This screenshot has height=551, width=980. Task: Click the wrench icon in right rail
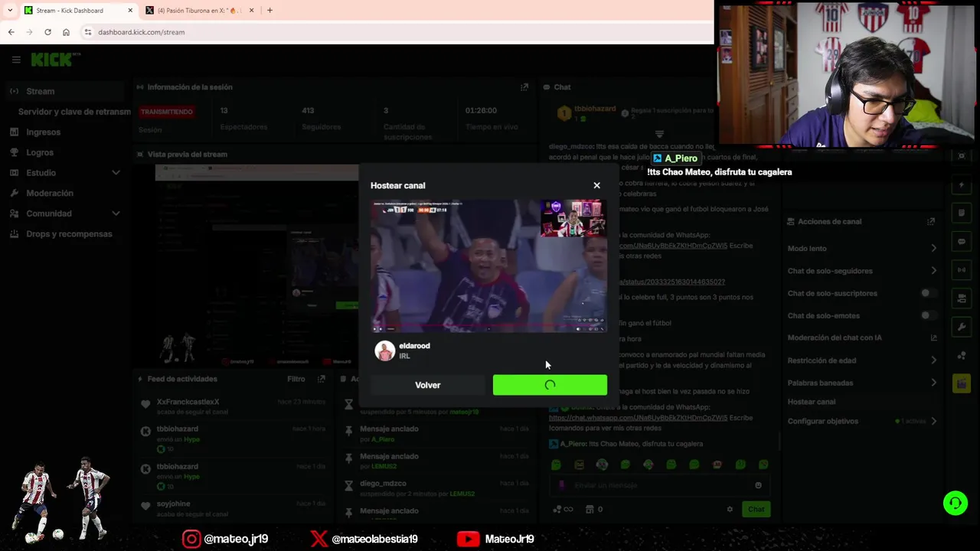coord(962,327)
